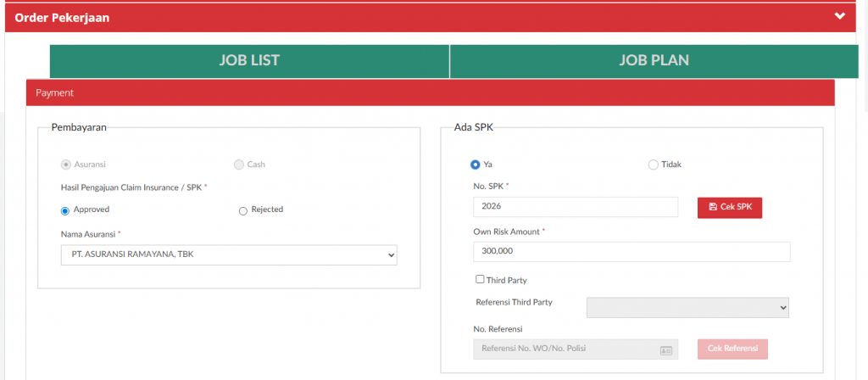Choose Tidak for Ada SPK
This screenshot has width=868, height=380.
[x=653, y=165]
